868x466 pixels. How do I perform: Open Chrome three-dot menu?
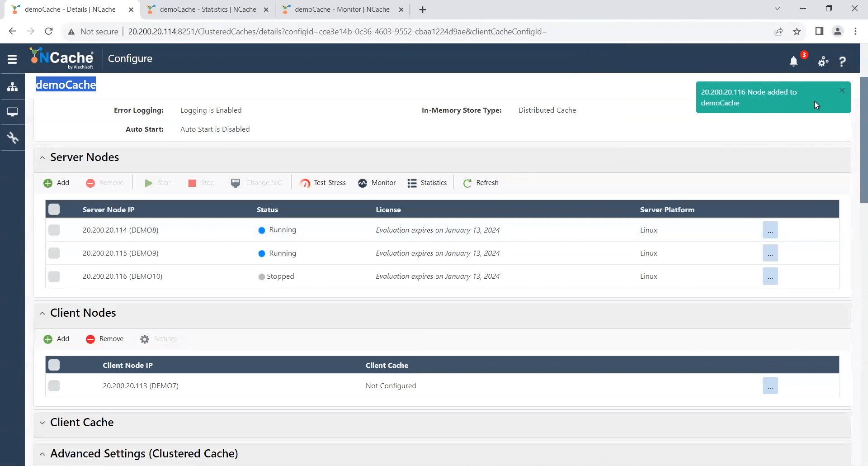[x=856, y=31]
